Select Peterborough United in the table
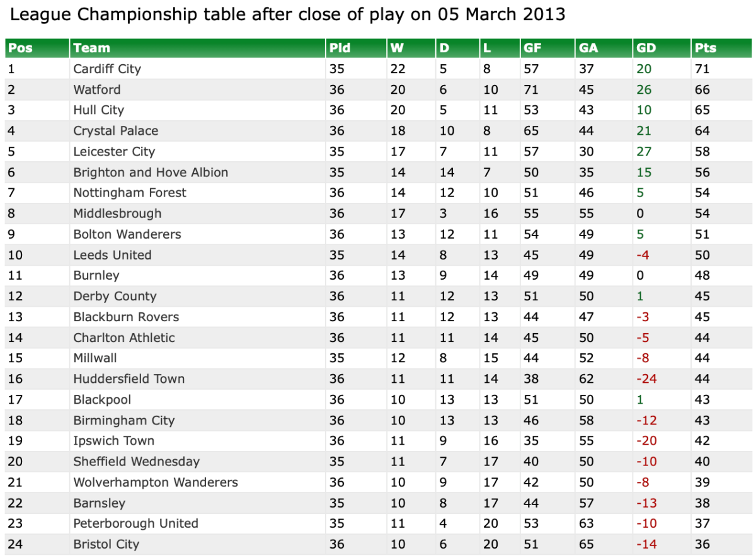This screenshot has height=558, width=756. pyautogui.click(x=135, y=523)
